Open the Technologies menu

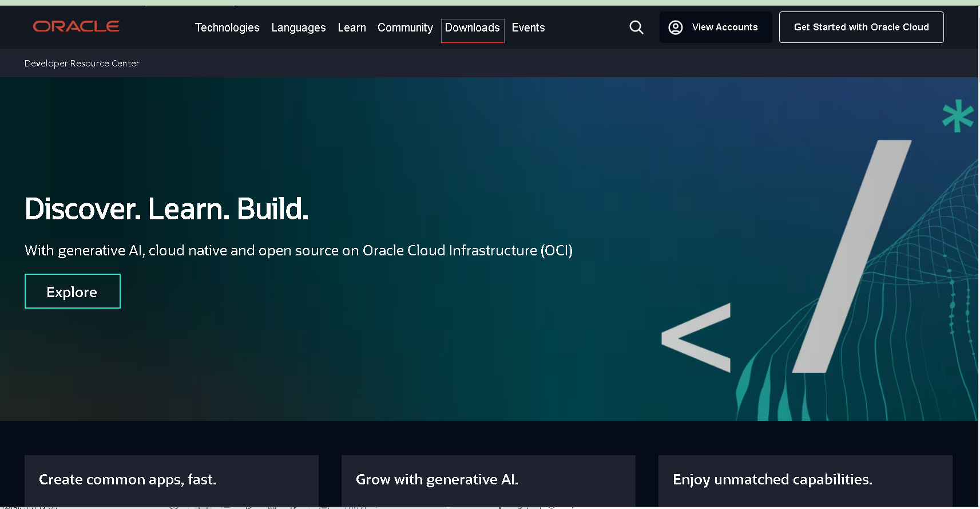tap(227, 27)
